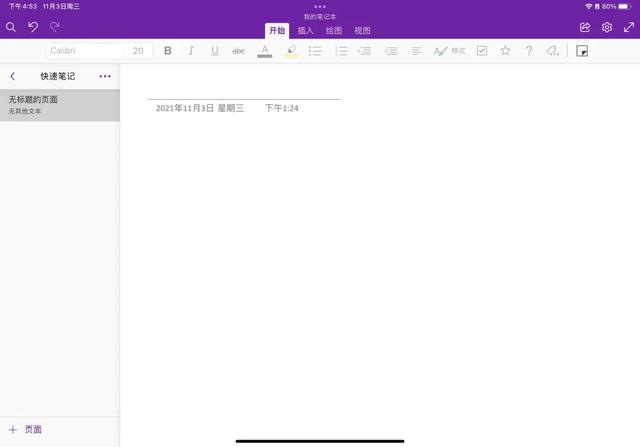640x447 pixels.
Task: Open the Calibri font dropdown
Action: [86, 51]
